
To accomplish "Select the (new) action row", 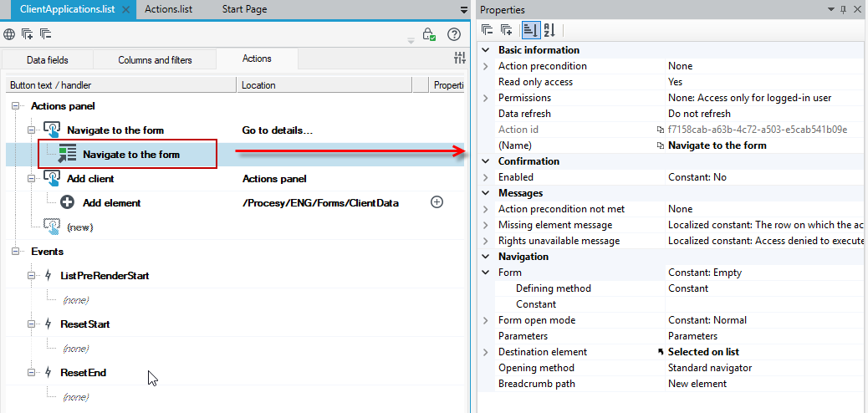I will pos(79,227).
